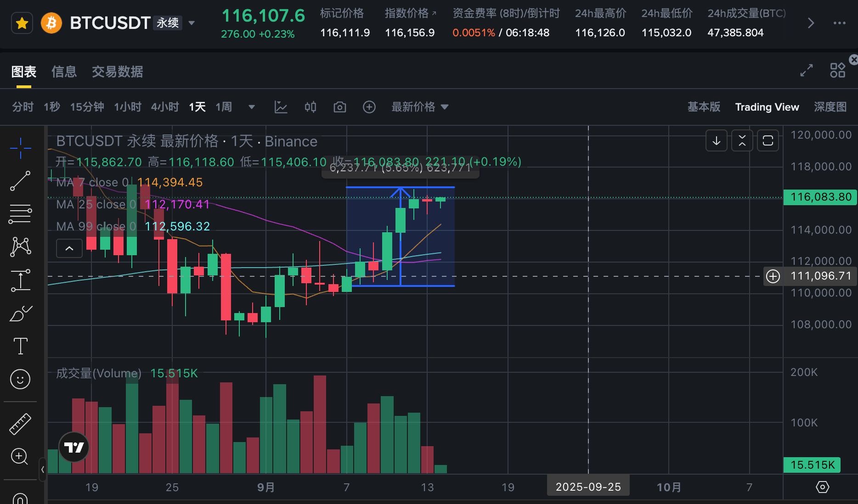Switch to 基本版 chart mode

[x=704, y=107]
